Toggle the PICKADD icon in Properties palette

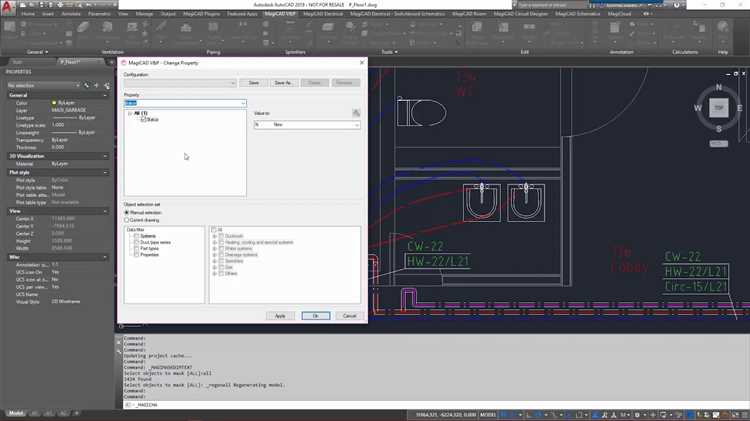(x=87, y=86)
